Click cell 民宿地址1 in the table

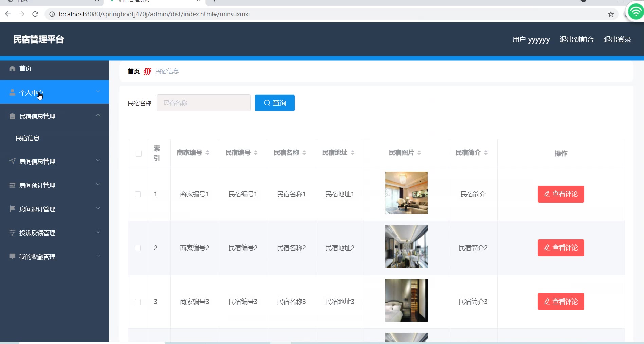[x=340, y=194]
